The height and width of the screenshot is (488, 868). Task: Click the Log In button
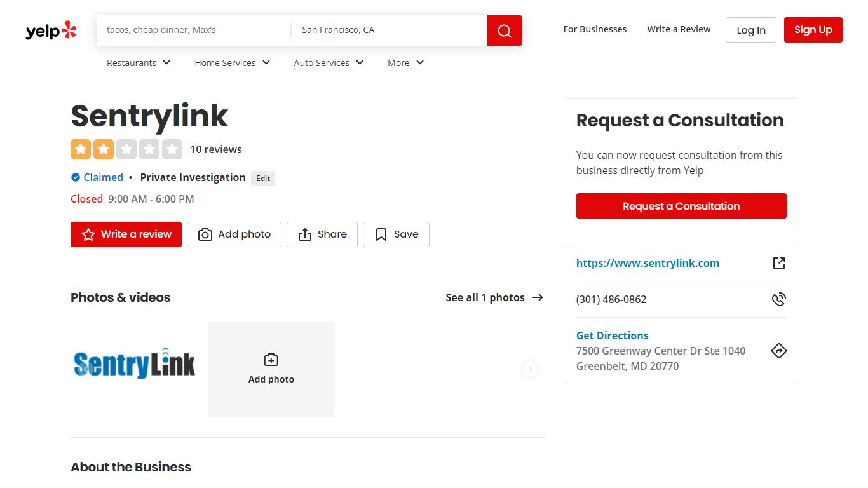tap(751, 30)
